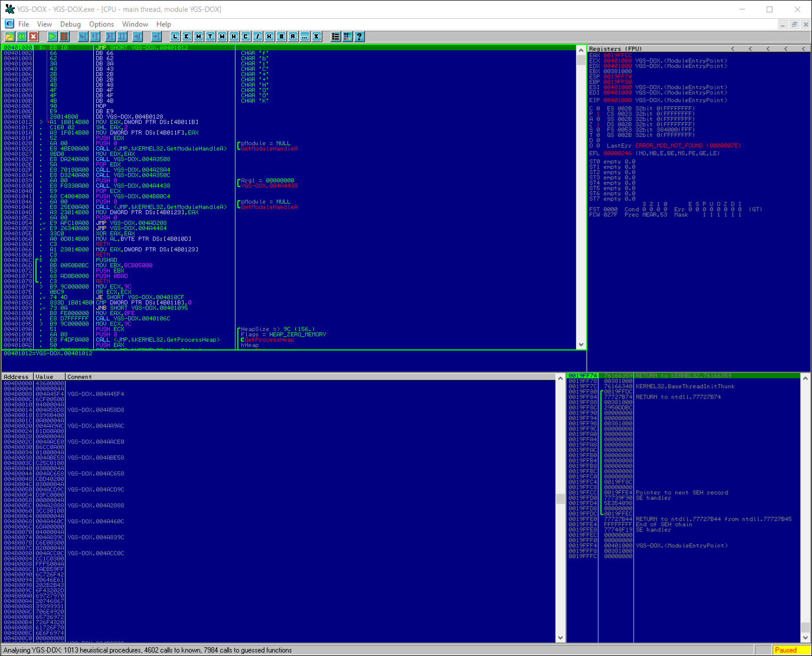Click the Address column header in dump pane
This screenshot has height=656, width=812.
17,377
